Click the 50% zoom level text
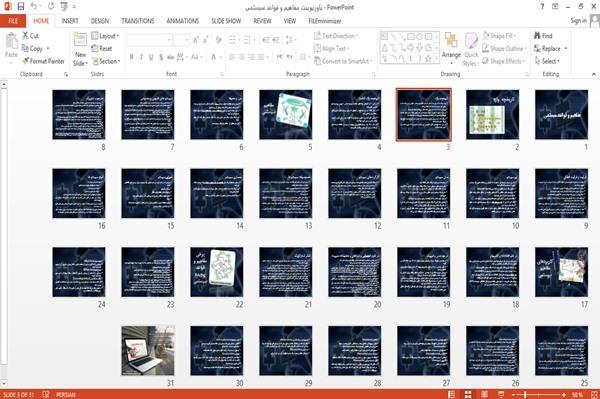Viewport: 600px width, 399px height. coord(578,394)
